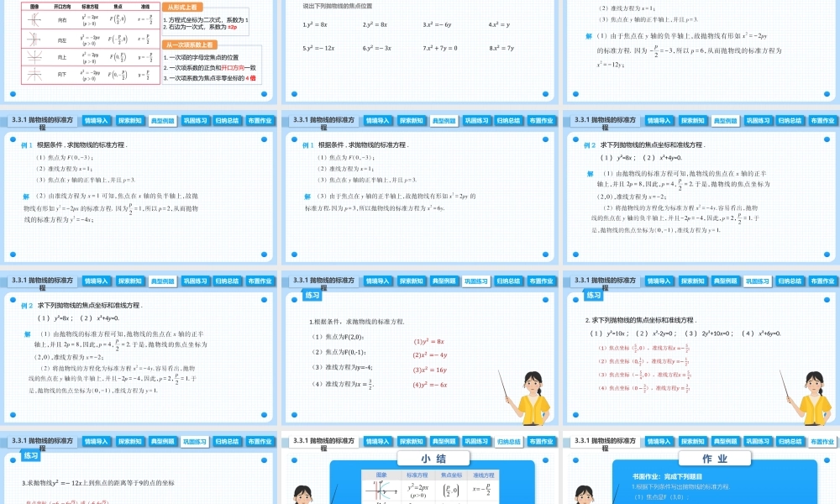Select the 练习 label on question 2 slide
840x504 pixels.
pyautogui.click(x=594, y=295)
